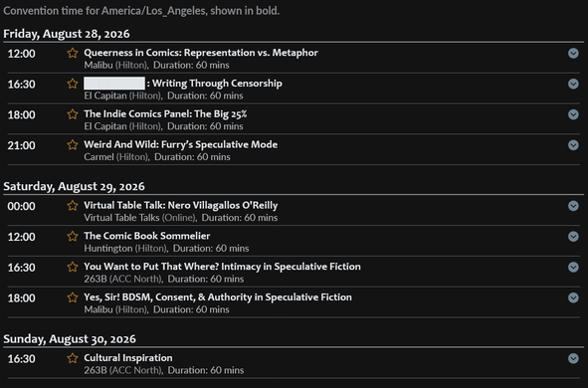
Task: Expand The Comic Book Sommelier chevron
Action: [x=573, y=236]
